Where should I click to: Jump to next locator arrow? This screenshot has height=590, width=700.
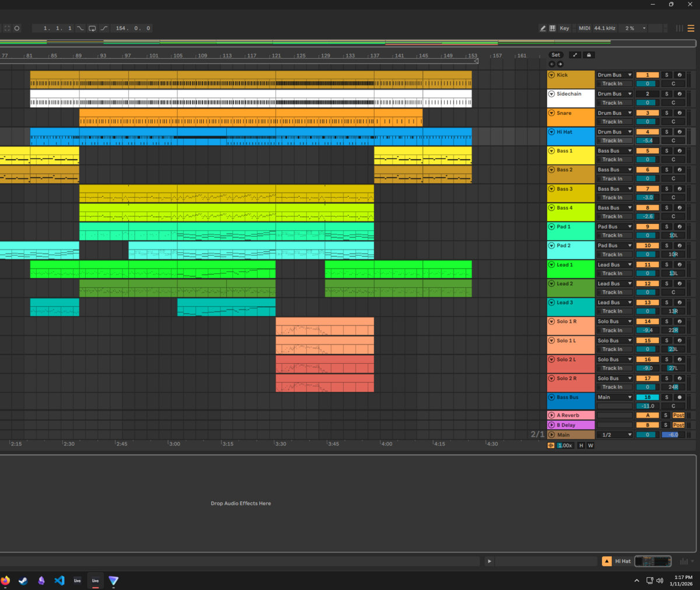[561, 64]
